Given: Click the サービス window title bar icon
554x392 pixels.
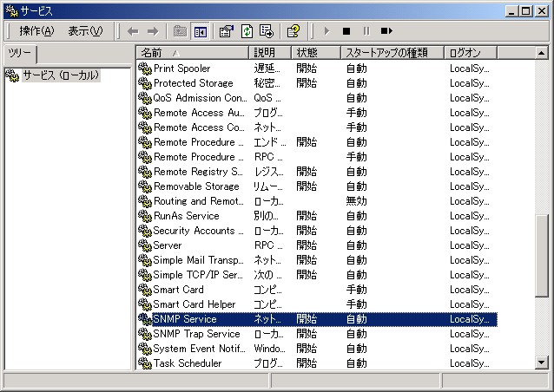Looking at the screenshot, I should pyautogui.click(x=11, y=11).
